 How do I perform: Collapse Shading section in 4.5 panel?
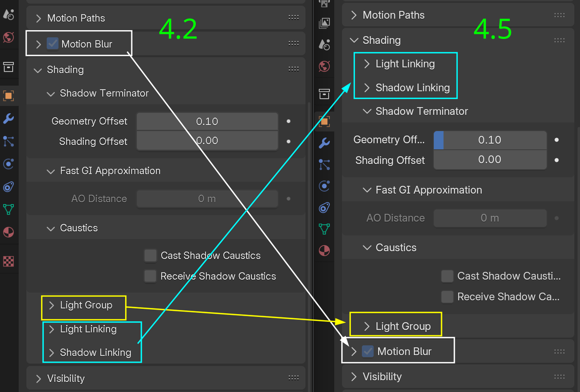point(354,40)
